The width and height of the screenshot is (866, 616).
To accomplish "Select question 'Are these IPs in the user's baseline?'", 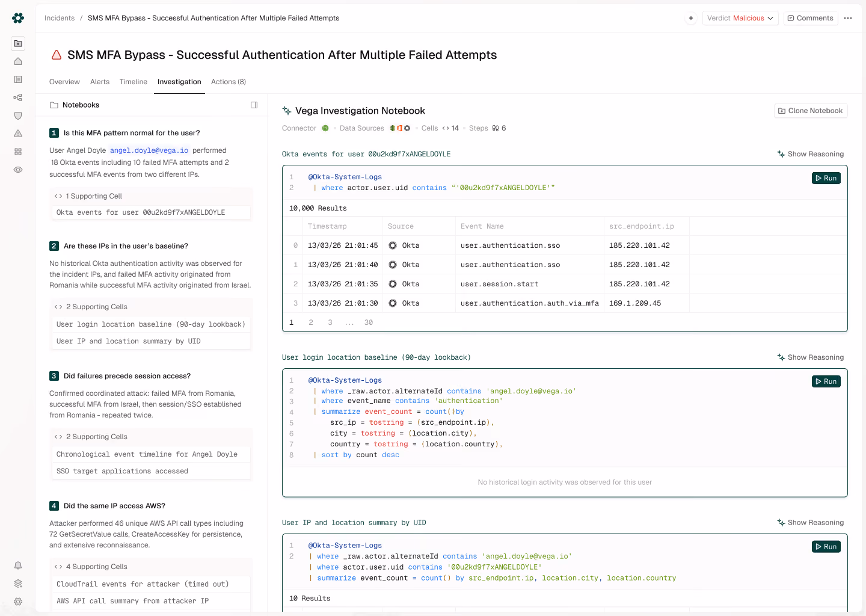I will pyautogui.click(x=126, y=246).
